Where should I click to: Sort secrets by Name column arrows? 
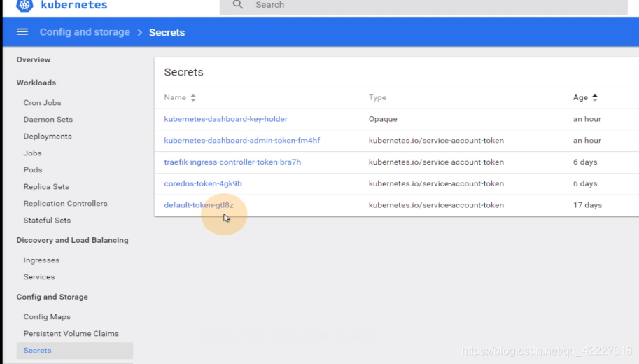click(193, 98)
